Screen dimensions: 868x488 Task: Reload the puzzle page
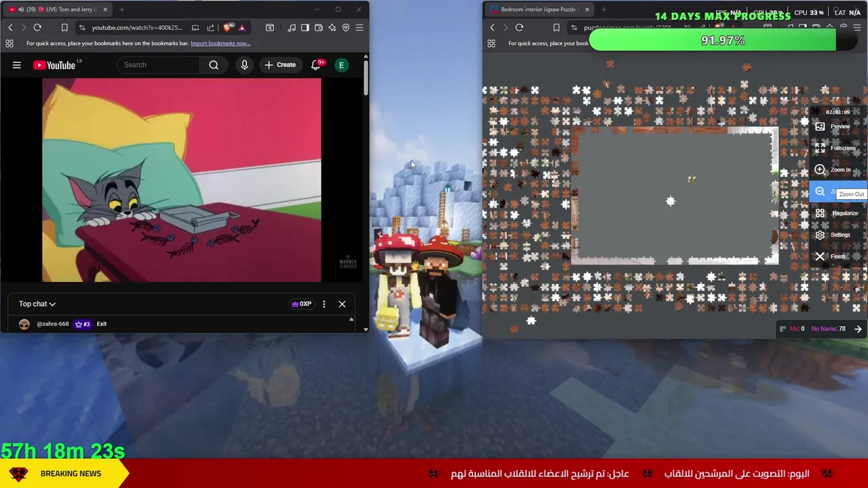[519, 28]
